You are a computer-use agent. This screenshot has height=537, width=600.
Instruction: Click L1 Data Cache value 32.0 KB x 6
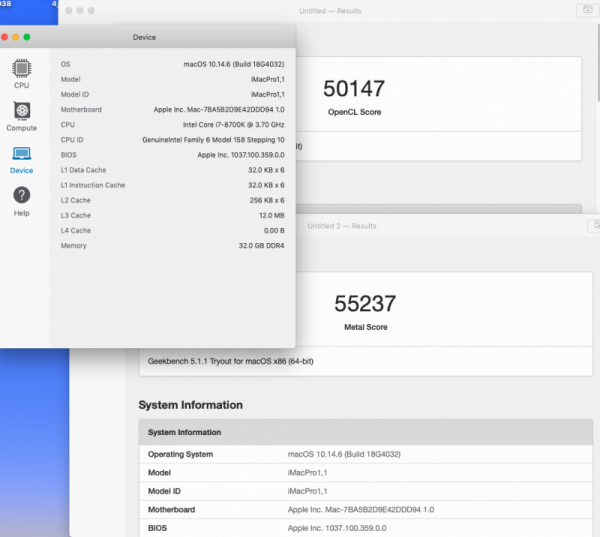coord(266,170)
